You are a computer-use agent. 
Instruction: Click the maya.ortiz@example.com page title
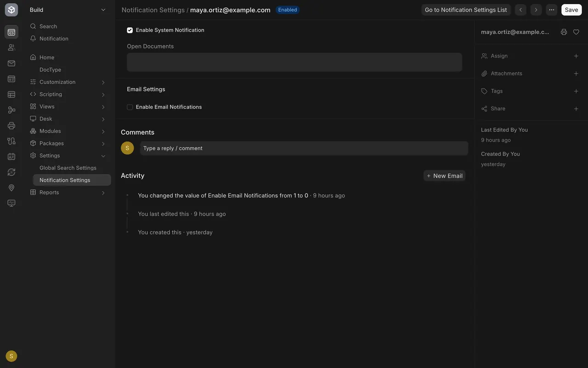(x=230, y=10)
